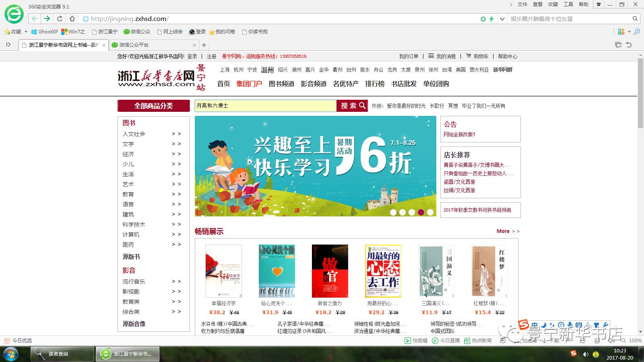Open dropdown arrow beside extensions grid
This screenshot has height=362, width=644.
point(629,31)
